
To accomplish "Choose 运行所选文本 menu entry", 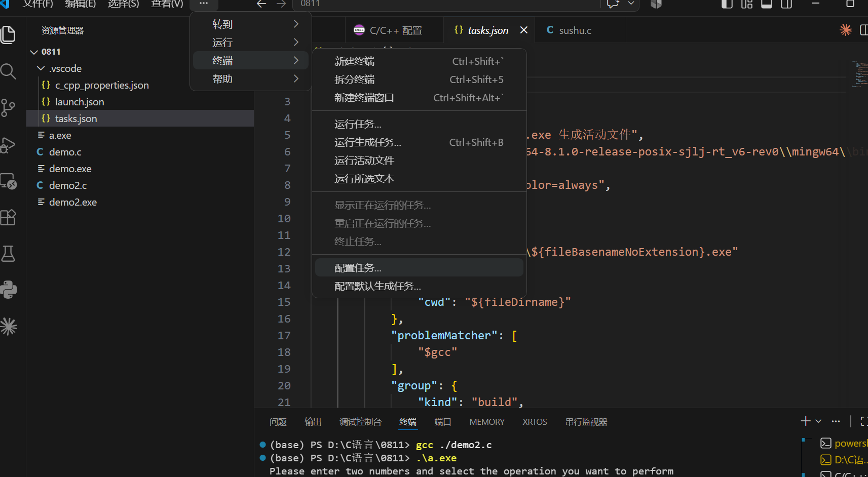I will 419,179.
